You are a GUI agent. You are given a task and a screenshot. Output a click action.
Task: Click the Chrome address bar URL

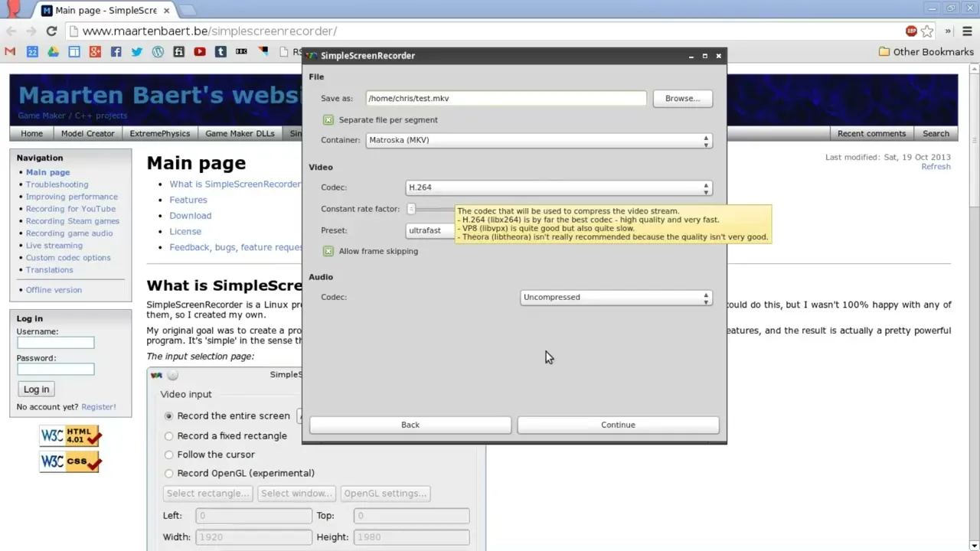click(x=210, y=31)
